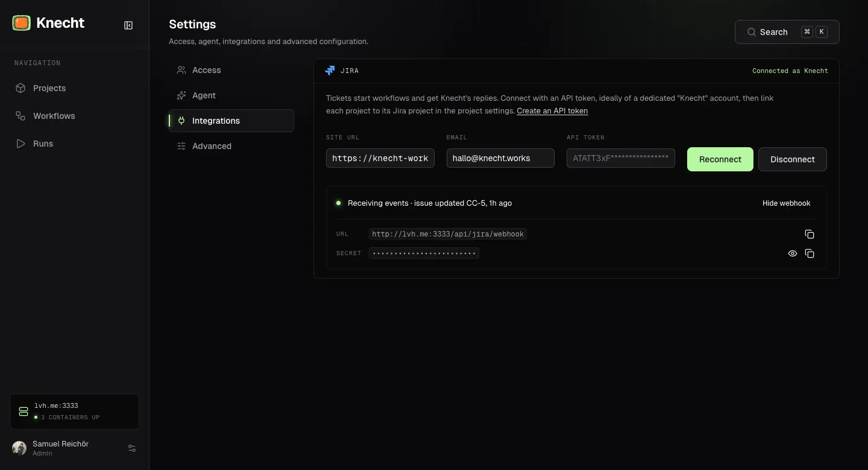The width and height of the screenshot is (868, 470).
Task: Click the Knecht logo icon
Action: [x=21, y=23]
